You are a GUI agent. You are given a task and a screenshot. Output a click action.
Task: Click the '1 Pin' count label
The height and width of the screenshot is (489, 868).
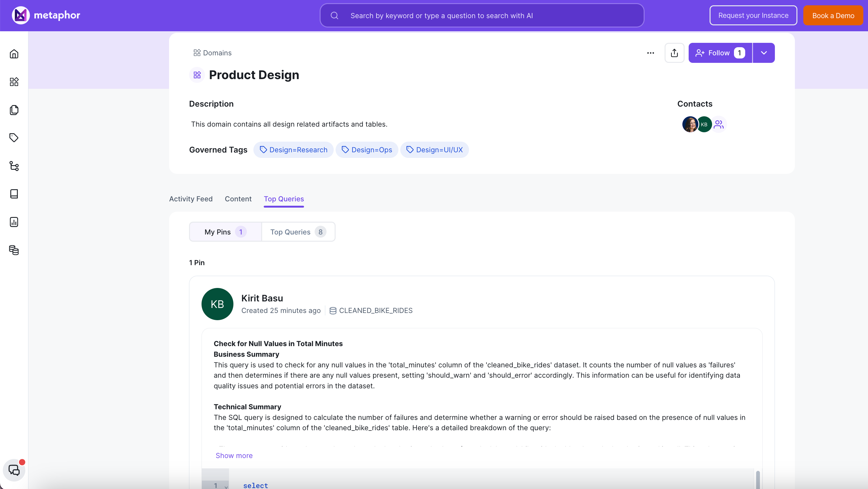click(197, 263)
